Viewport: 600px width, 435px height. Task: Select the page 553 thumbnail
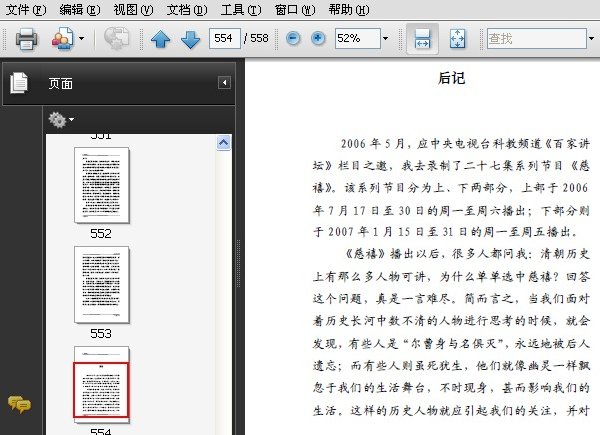102,285
